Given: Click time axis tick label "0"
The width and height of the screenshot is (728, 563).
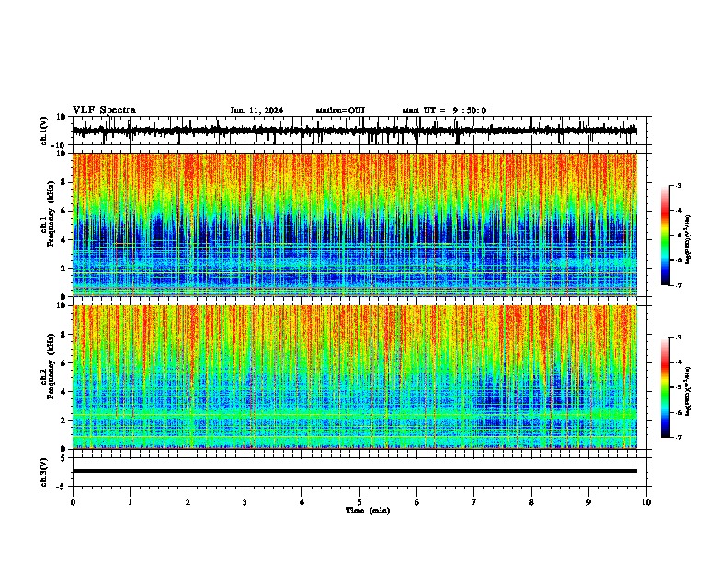Looking at the screenshot, I should (73, 502).
